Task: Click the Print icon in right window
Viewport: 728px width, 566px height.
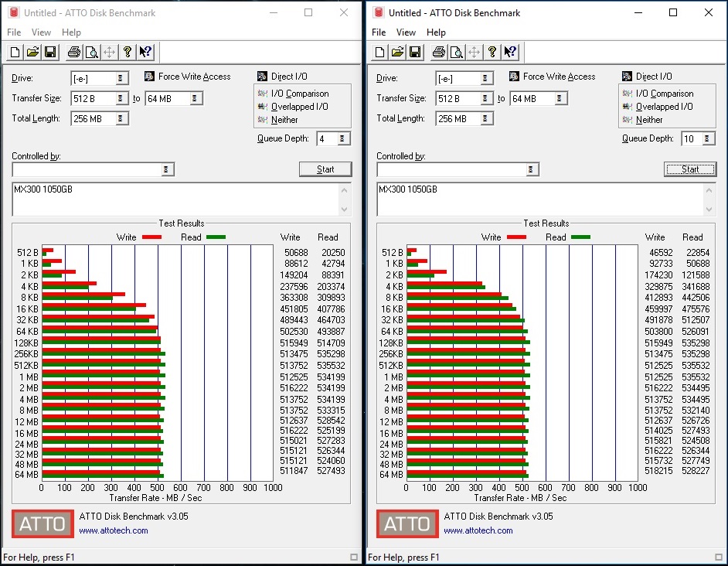Action: tap(439, 52)
